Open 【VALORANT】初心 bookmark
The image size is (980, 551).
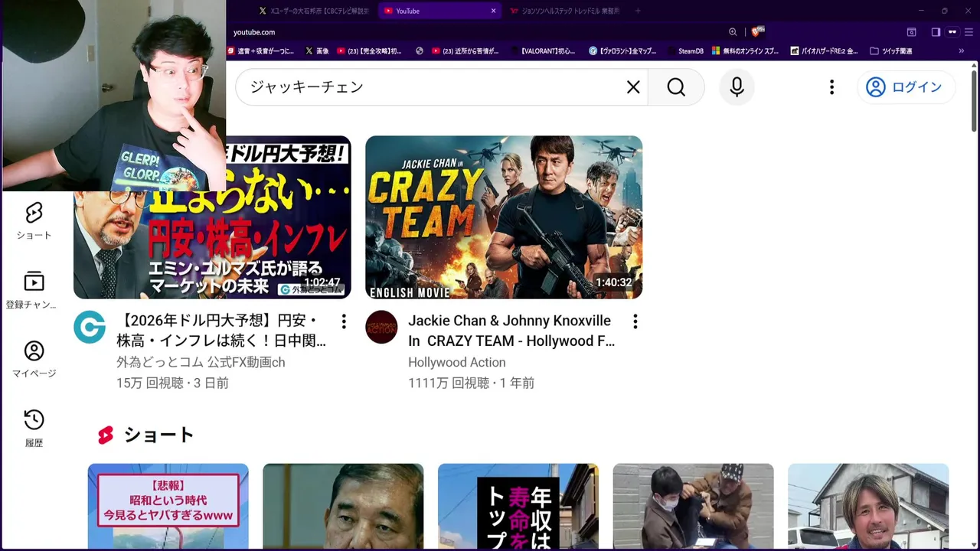pyautogui.click(x=543, y=51)
